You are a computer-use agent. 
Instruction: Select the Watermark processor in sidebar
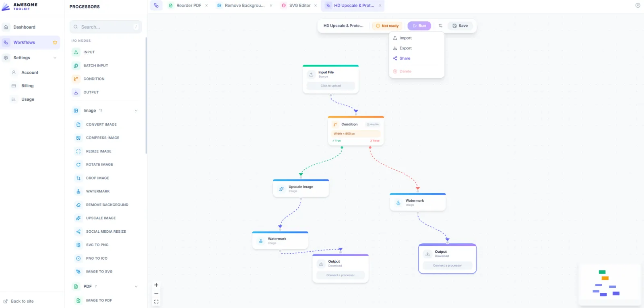[x=98, y=191]
